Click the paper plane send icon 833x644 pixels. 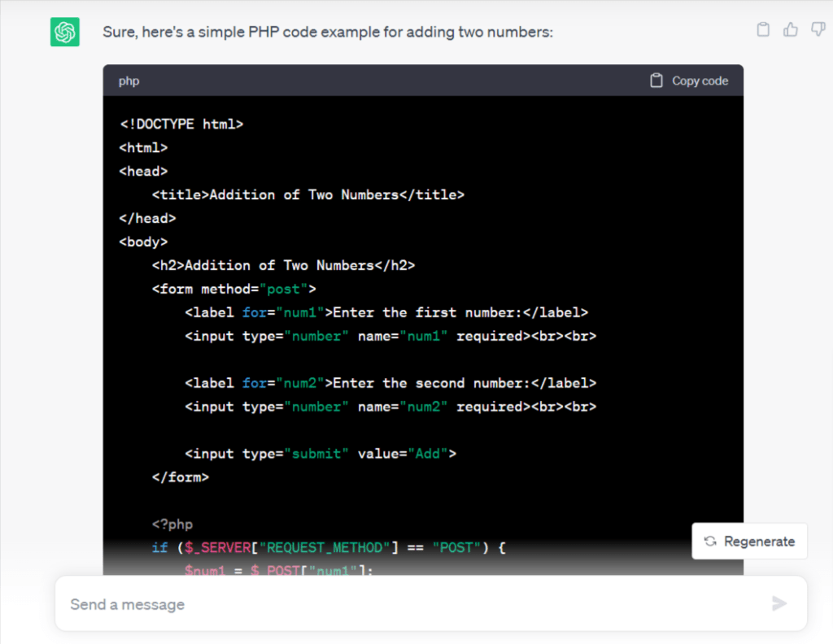(x=778, y=603)
